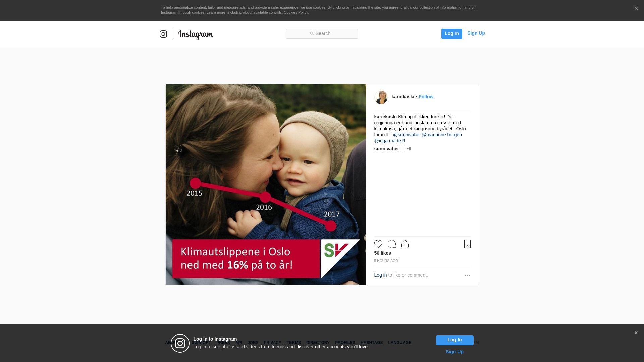Click the bottom banner Log In button
This screenshot has height=362, width=644.
click(454, 340)
